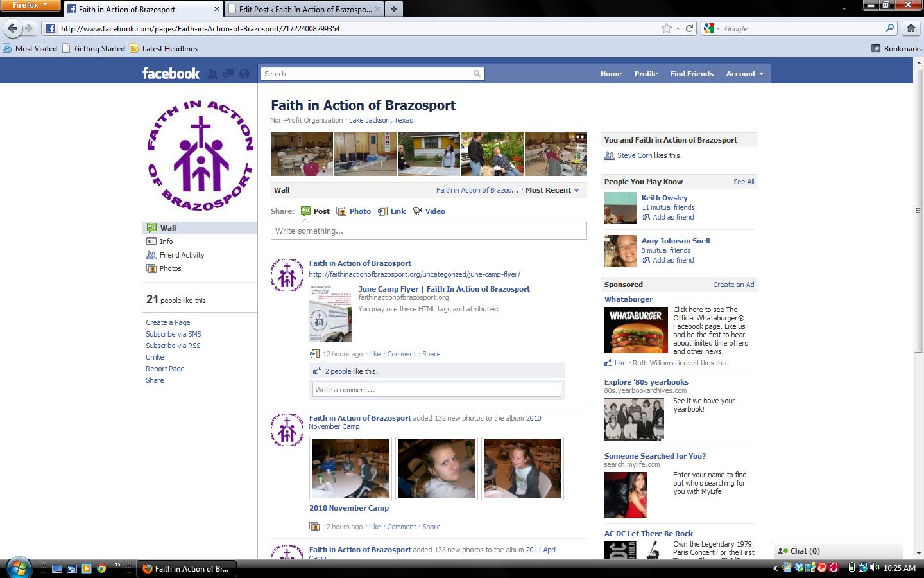Bookmark page with the star icon
Viewport: 924px width, 578px height.
click(667, 28)
